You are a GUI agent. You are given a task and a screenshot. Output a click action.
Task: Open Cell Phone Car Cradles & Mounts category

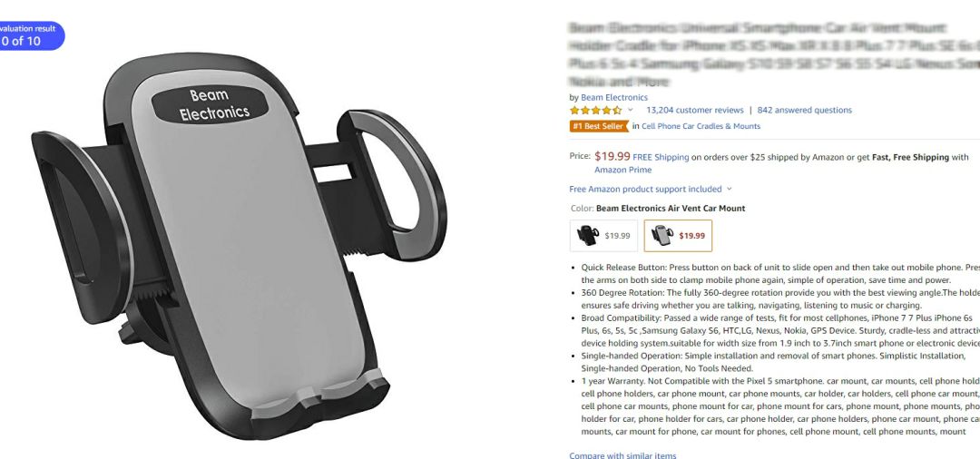(701, 126)
